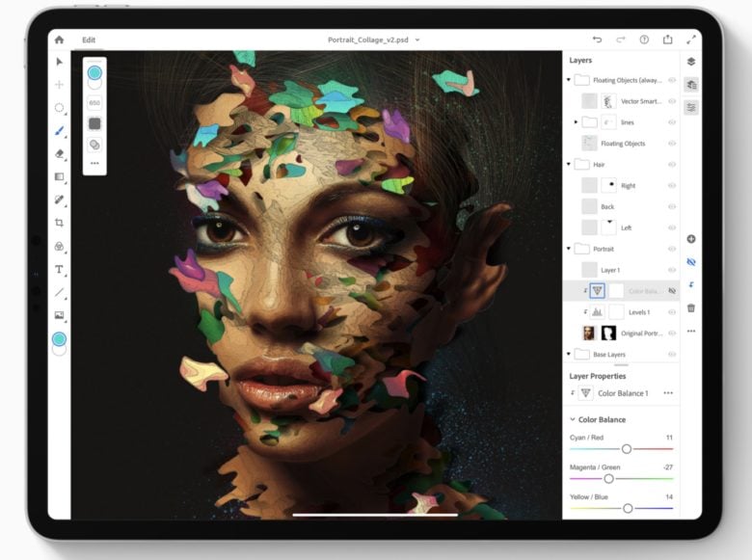This screenshot has width=752, height=560.
Task: Open brush color swatch in brush panel
Action: [94, 73]
